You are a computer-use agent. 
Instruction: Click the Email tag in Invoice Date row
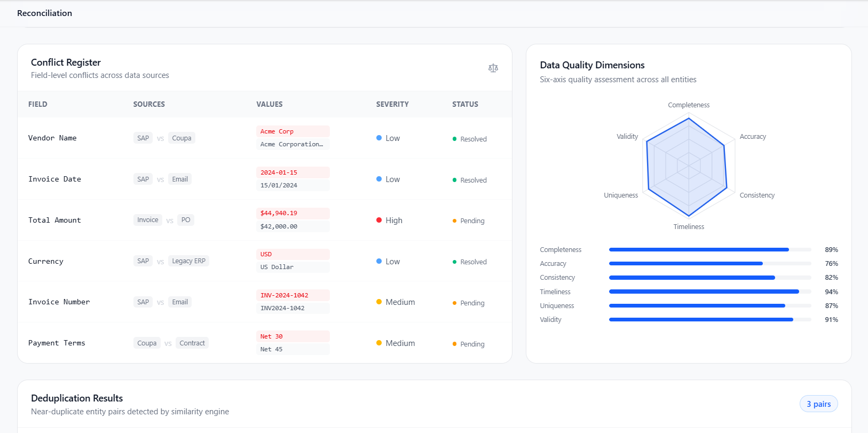(180, 179)
